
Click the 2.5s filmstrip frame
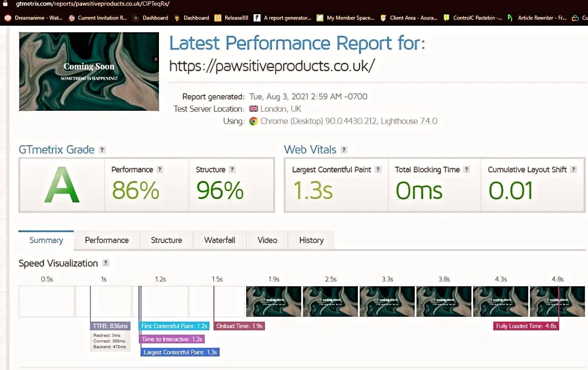[x=330, y=301]
